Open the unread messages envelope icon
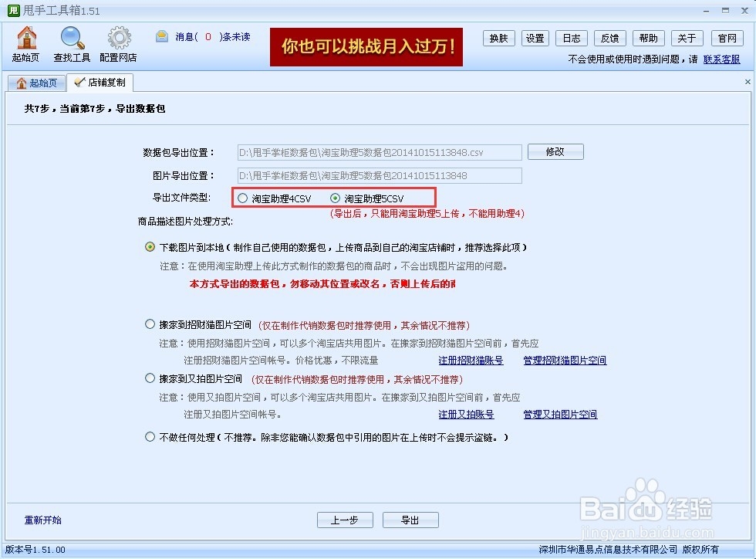 click(162, 36)
